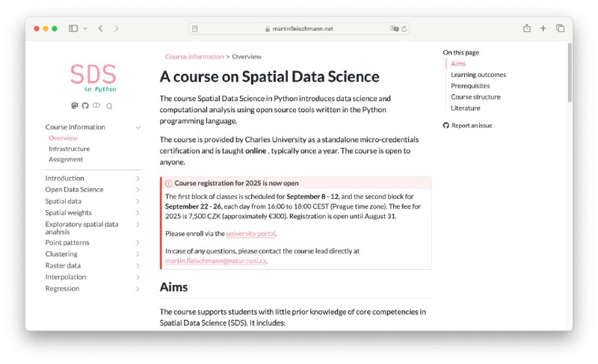Viewport: 598px width, 364px height.
Task: Reload the page with refresh icon
Action: click(404, 28)
